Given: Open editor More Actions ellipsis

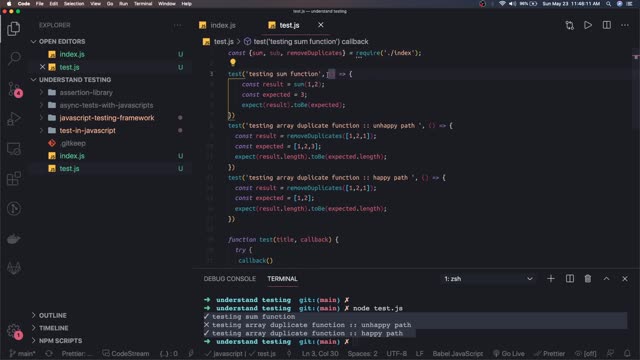Looking at the screenshot, I should [625, 25].
